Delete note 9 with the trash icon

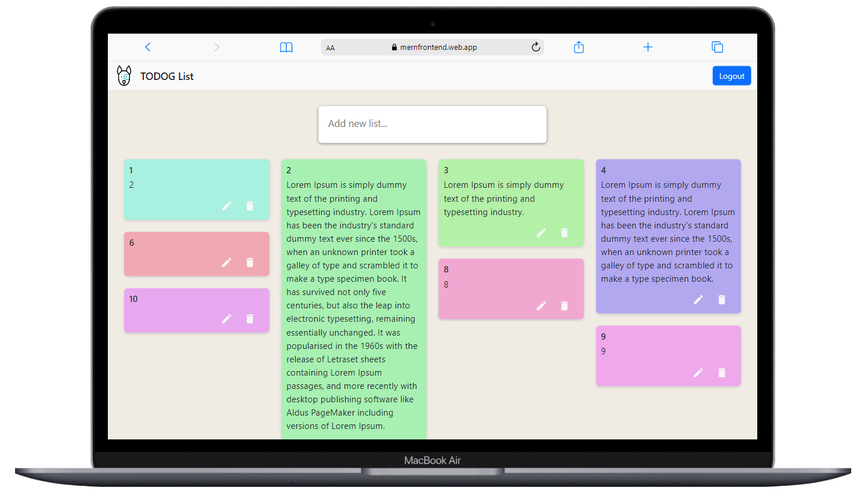click(721, 373)
